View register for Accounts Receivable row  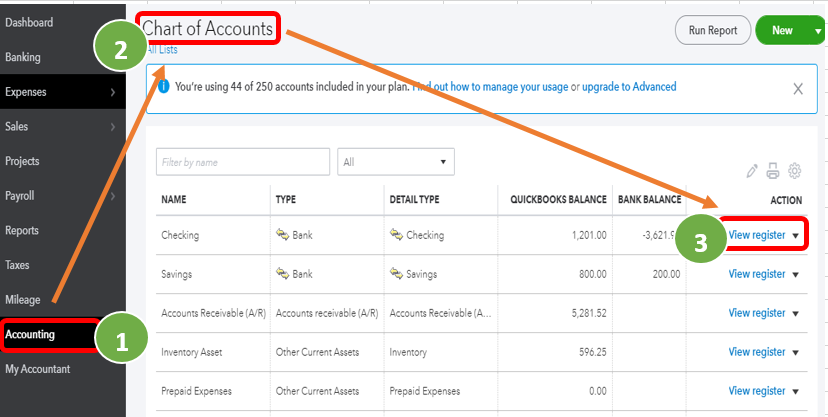coord(757,313)
